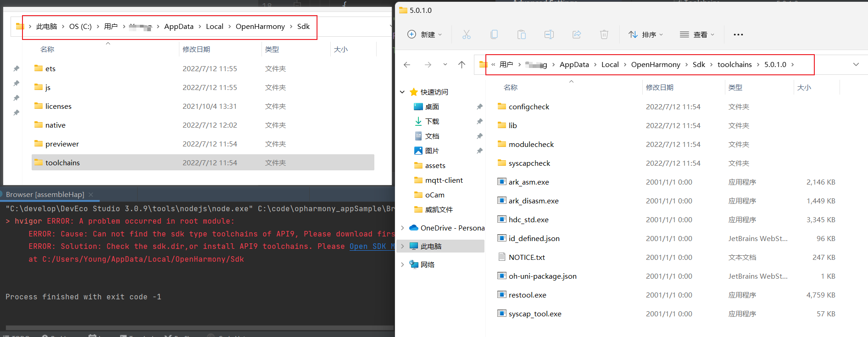Screen dimensions: 868x337
Task: Click the 5.0.1.0 folder icon in breadcrumb
Action: click(483, 65)
